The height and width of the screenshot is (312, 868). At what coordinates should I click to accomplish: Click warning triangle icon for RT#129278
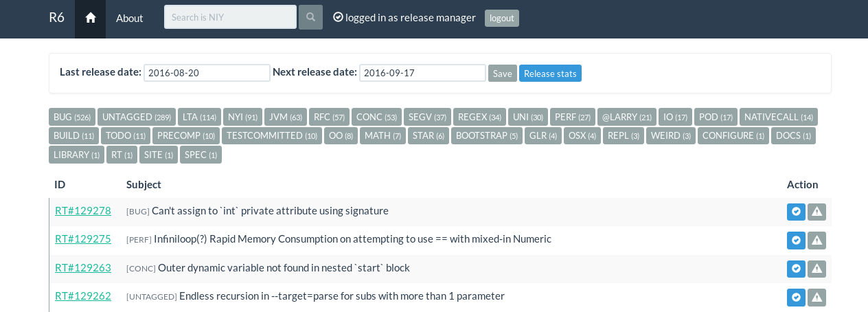point(816,212)
